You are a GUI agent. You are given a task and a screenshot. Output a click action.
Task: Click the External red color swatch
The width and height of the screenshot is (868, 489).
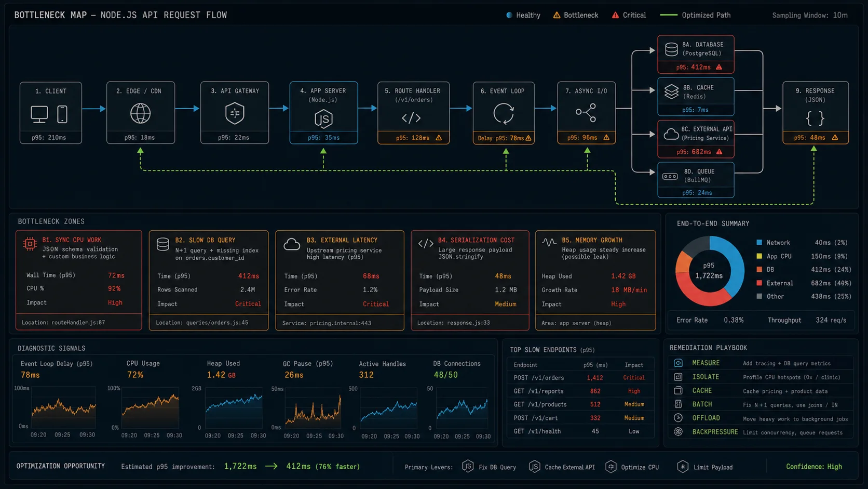click(759, 283)
